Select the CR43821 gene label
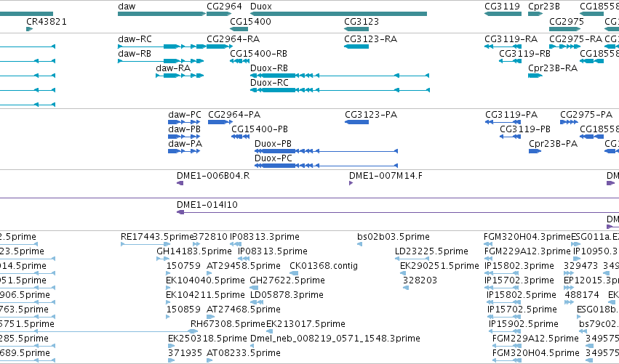Screen dimensions: 619x364 [x=47, y=22]
